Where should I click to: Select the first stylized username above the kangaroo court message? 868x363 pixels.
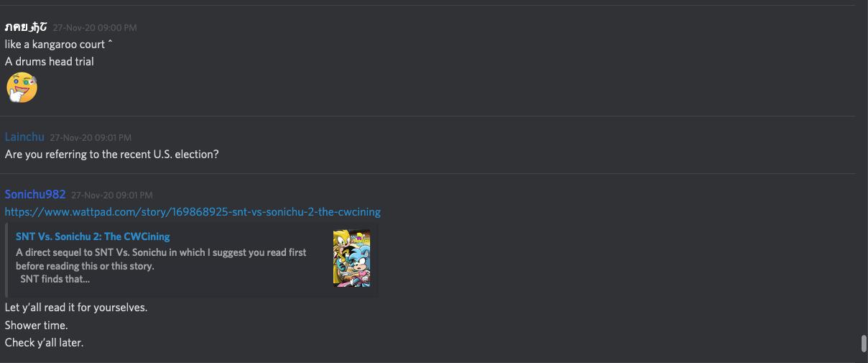click(26, 27)
